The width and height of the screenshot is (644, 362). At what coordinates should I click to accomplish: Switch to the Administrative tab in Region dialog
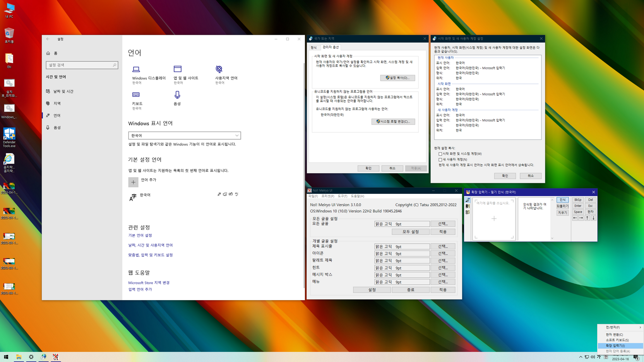(x=331, y=47)
